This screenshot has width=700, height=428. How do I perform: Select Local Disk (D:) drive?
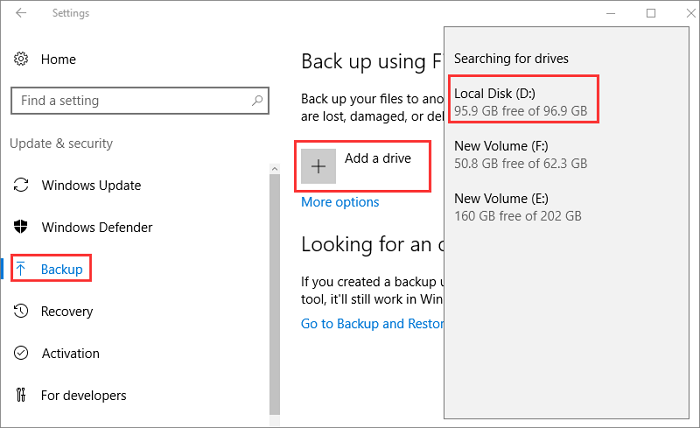522,100
